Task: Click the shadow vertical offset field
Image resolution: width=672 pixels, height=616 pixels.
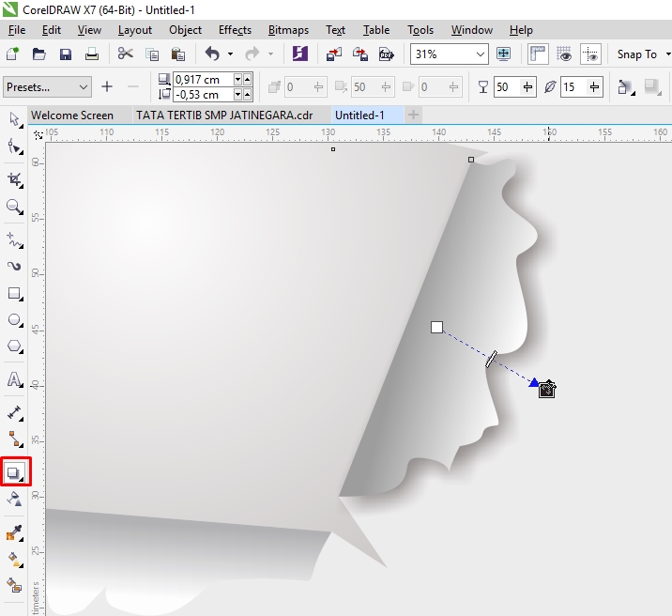Action: coord(203,94)
